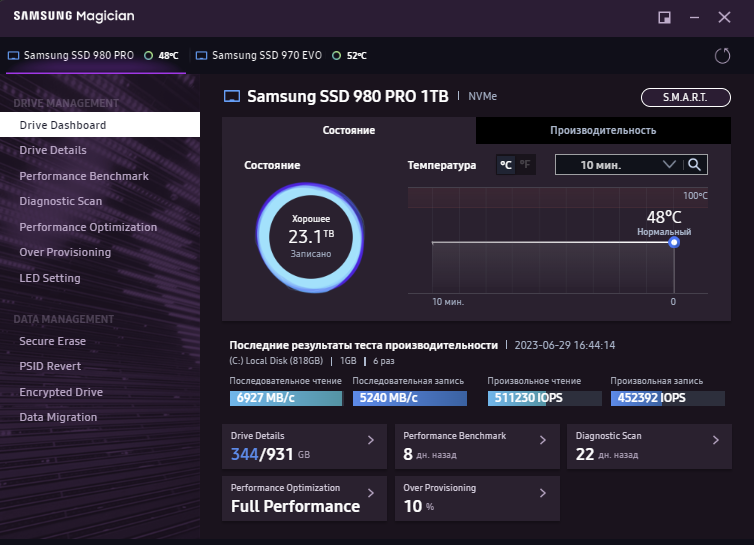Click the drive icon beside Samsung SSD 980 PRO tab
The height and width of the screenshot is (545, 754).
pos(13,56)
